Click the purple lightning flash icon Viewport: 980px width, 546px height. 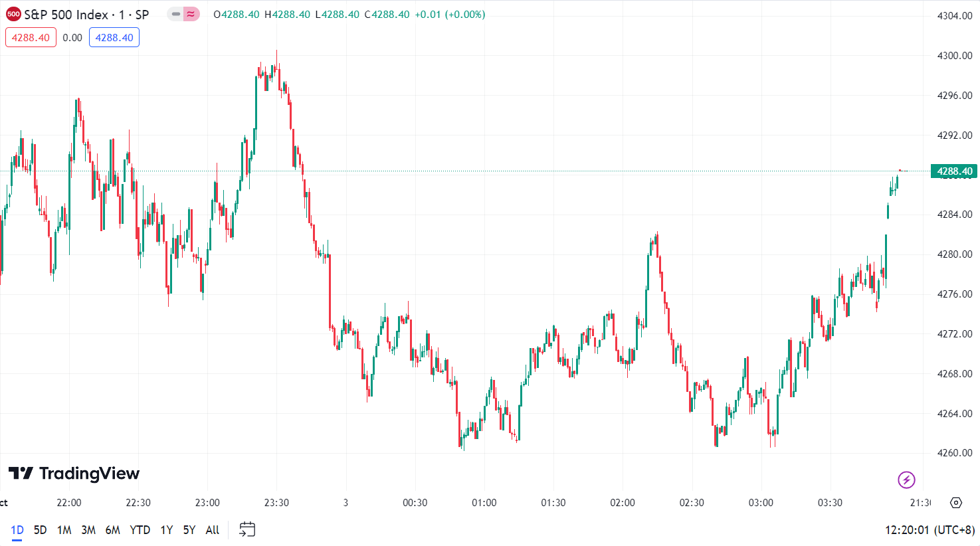pyautogui.click(x=906, y=480)
